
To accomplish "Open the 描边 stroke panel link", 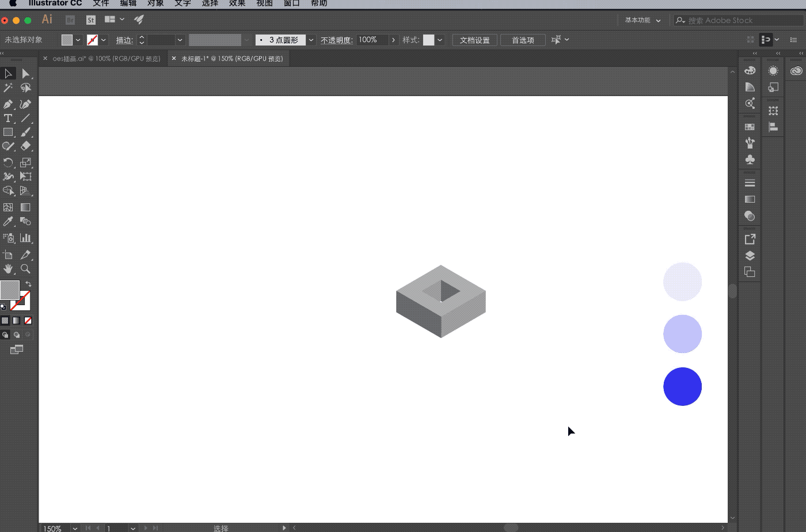I will (x=124, y=40).
